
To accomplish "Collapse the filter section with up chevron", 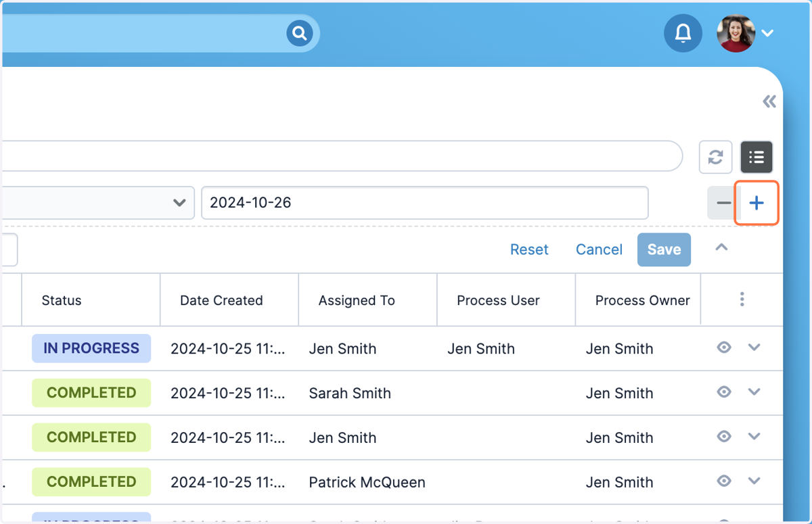I will [721, 247].
